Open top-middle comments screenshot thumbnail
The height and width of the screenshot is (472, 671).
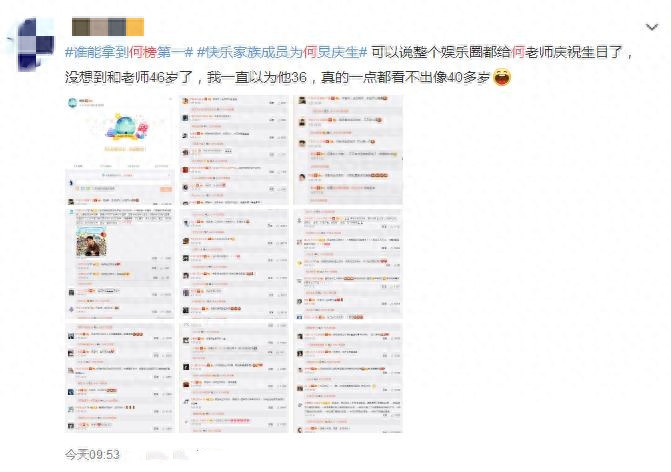click(x=234, y=150)
